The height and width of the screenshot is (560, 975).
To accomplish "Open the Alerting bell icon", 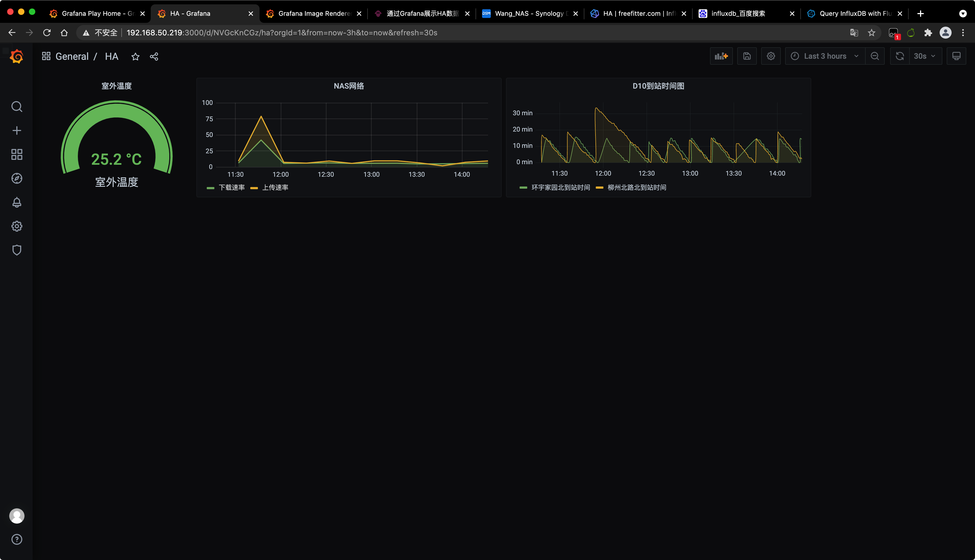I will tap(17, 202).
